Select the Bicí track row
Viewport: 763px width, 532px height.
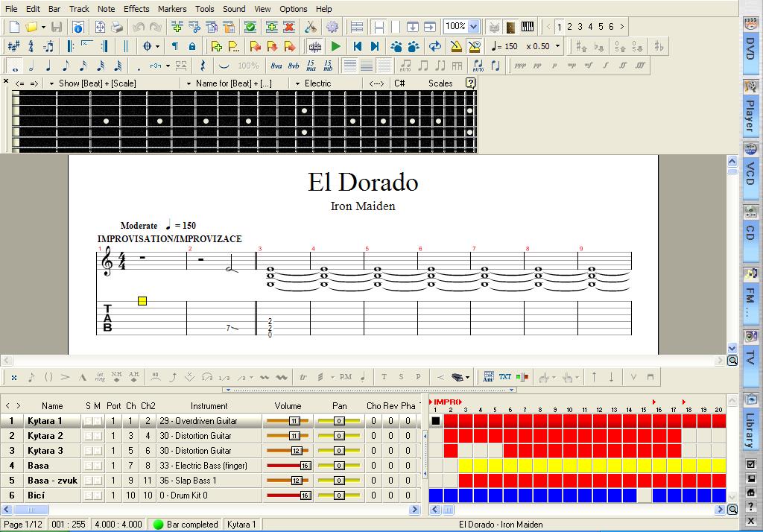pyautogui.click(x=209, y=495)
